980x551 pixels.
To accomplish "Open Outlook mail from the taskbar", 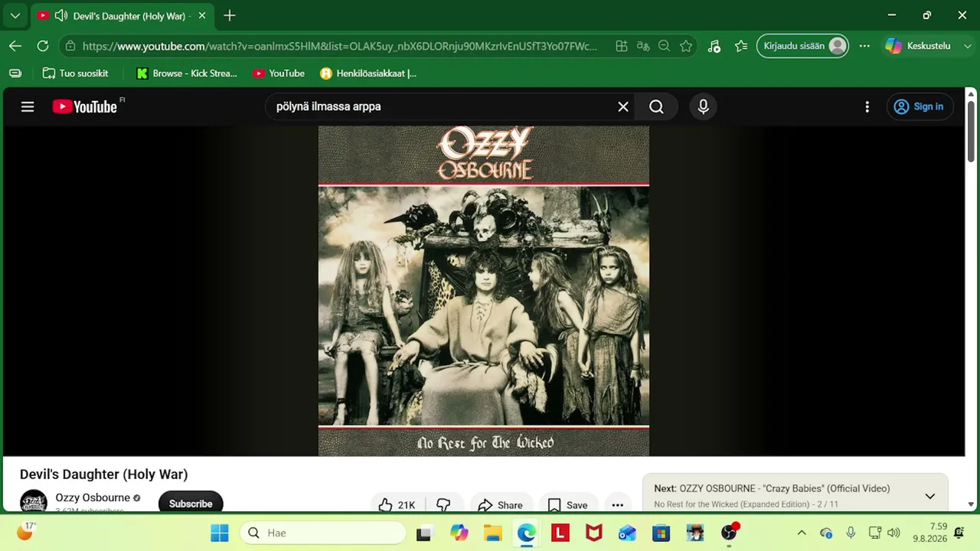I will [x=627, y=533].
